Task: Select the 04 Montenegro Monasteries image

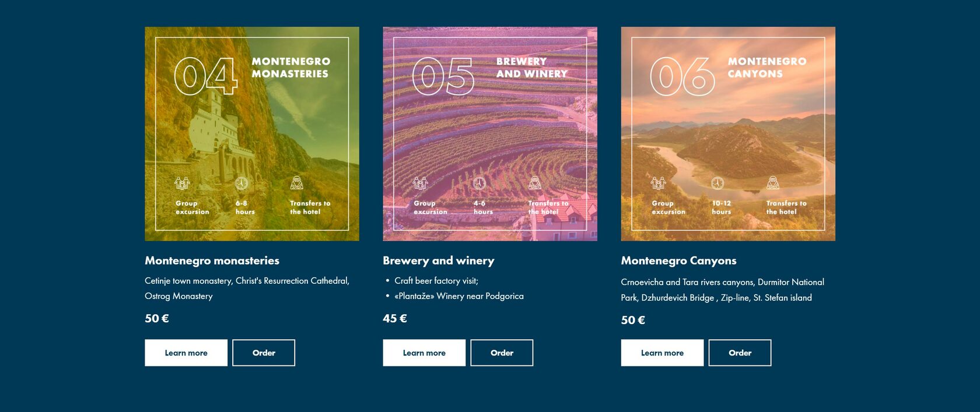Action: click(x=252, y=133)
